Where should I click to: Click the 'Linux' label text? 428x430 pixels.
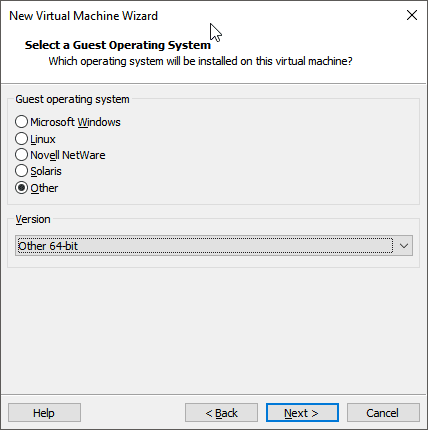tap(43, 139)
